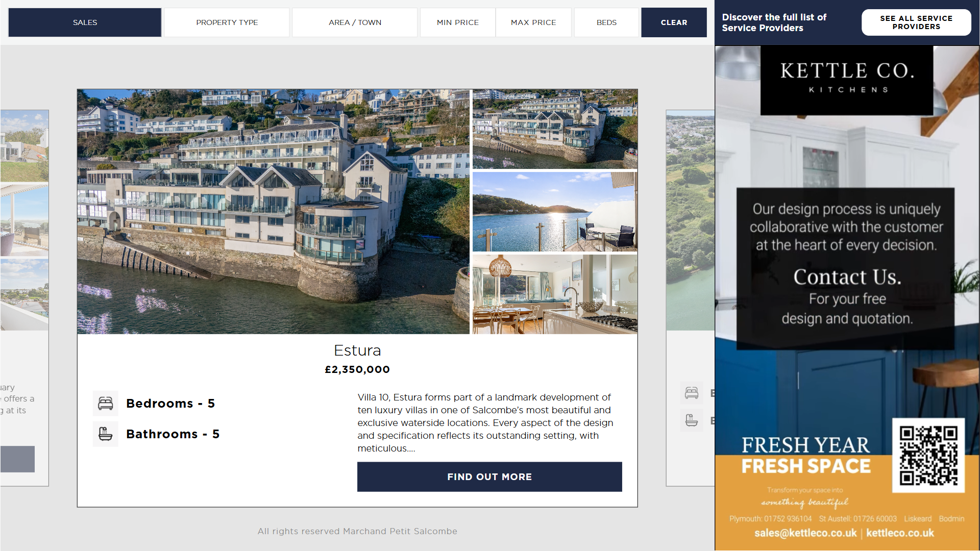Click the QR code in Kettle Co advert
Viewport: 980px width, 551px height.
coord(928,456)
